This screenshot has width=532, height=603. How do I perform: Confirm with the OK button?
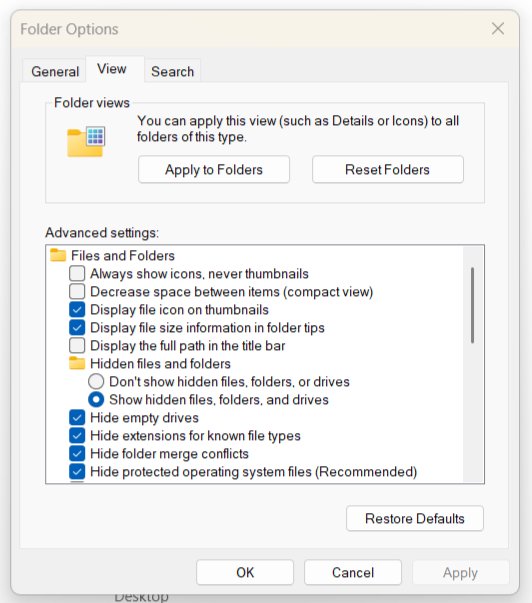pos(245,572)
